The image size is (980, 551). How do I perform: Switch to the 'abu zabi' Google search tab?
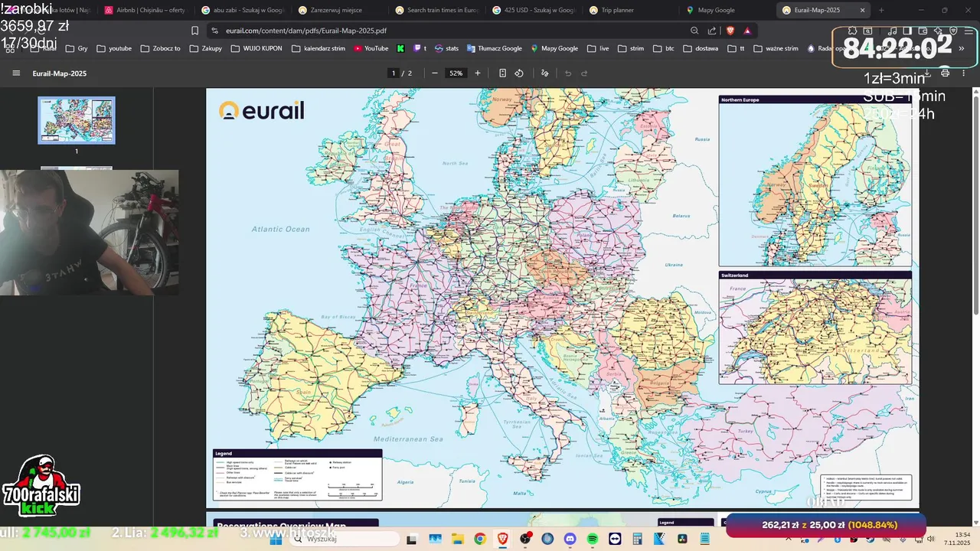pos(241,10)
